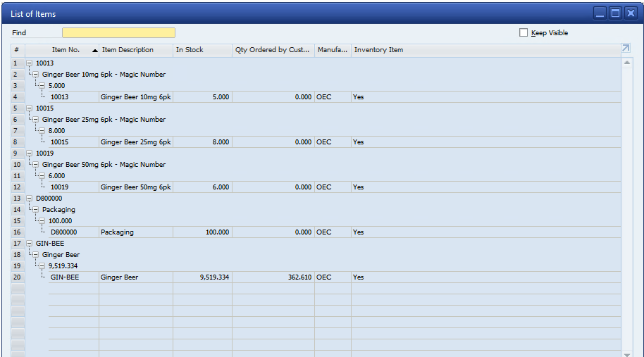This screenshot has height=357, width=644.
Task: Click the 100.000 In Stock cell for Packaging
Action: point(202,232)
